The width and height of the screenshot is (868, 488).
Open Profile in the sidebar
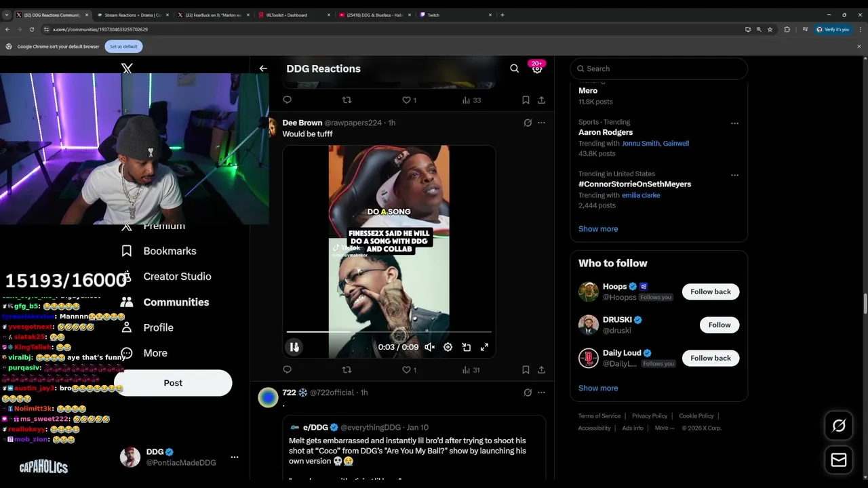coord(147,327)
